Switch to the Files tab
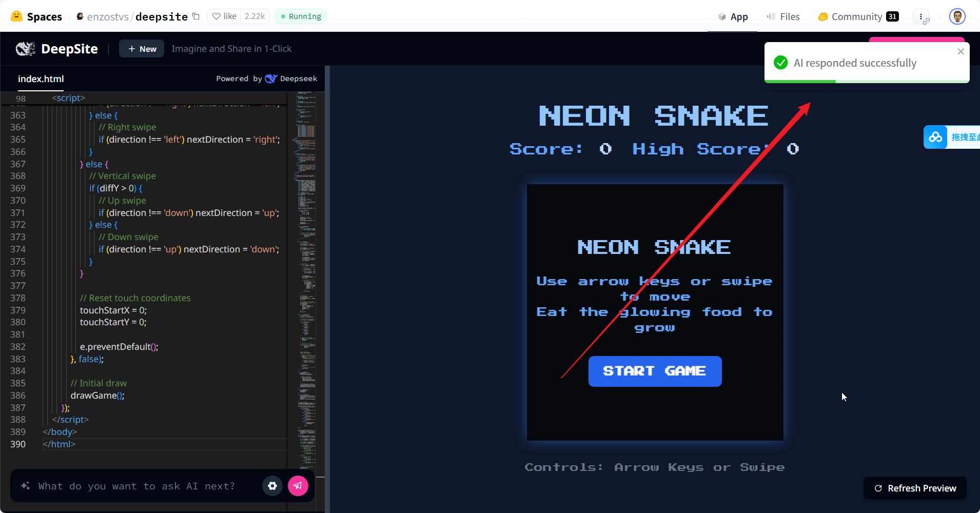Screen dimensions: 980x513 point(783,17)
